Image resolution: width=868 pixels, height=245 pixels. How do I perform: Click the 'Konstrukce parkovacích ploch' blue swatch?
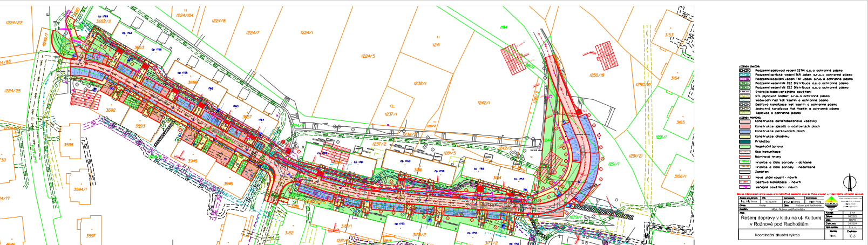[x=744, y=131]
